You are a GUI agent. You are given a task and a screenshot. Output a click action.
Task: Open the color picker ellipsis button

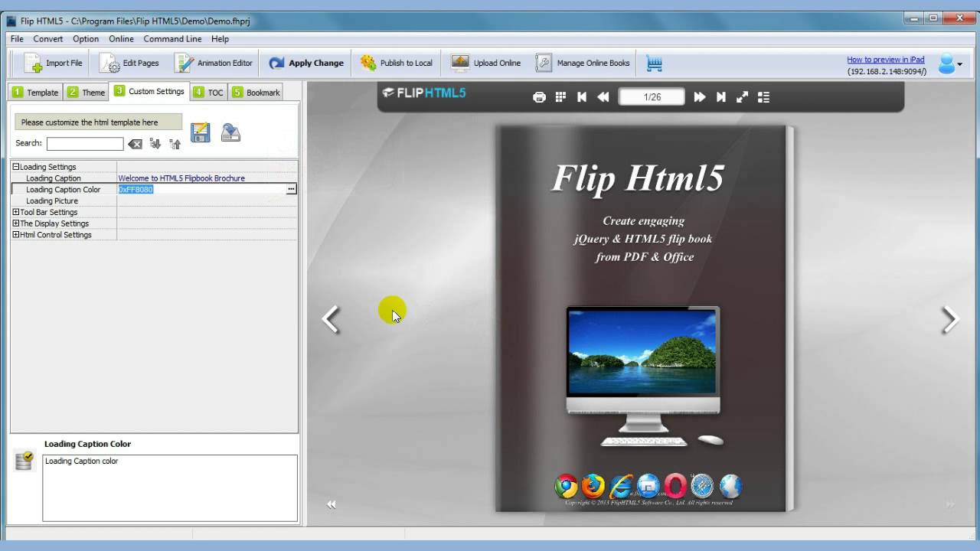pos(291,189)
